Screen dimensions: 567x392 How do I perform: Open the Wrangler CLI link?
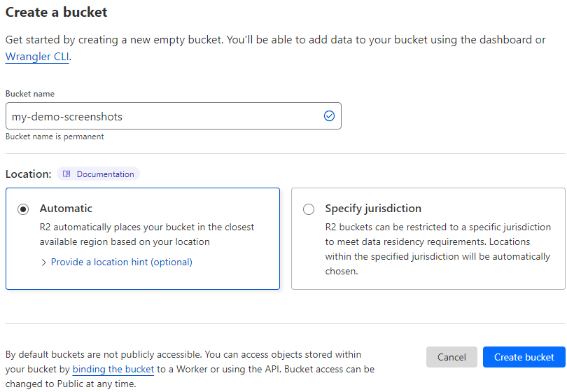point(37,57)
